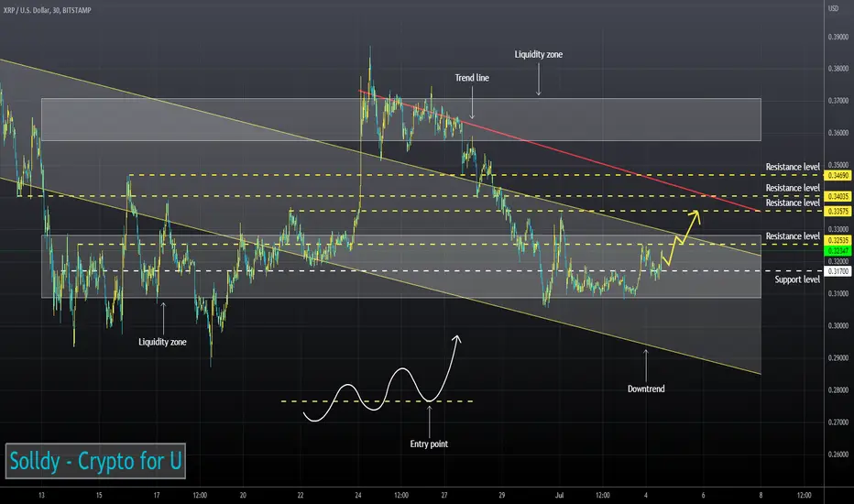Click the Liquidity zone label above Trend line

click(538, 54)
